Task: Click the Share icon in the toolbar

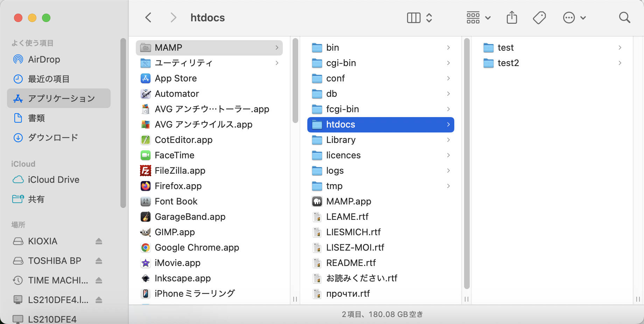Action: click(x=512, y=17)
